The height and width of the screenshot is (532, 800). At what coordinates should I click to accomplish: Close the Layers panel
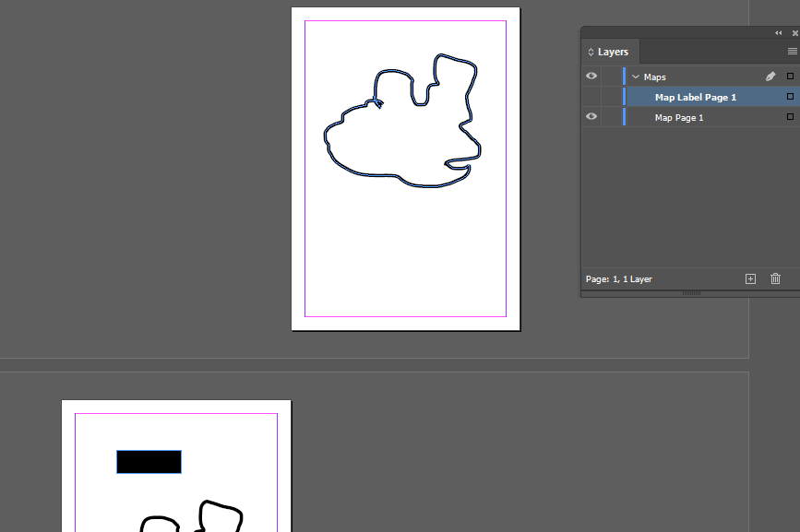coord(794,32)
